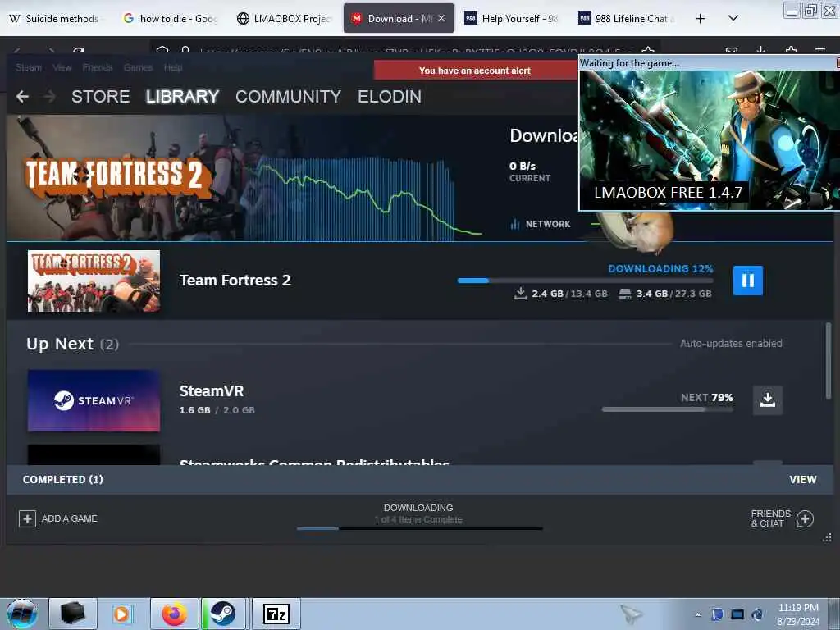
Task: Click the Steam logo on SteamVR banner
Action: [64, 400]
